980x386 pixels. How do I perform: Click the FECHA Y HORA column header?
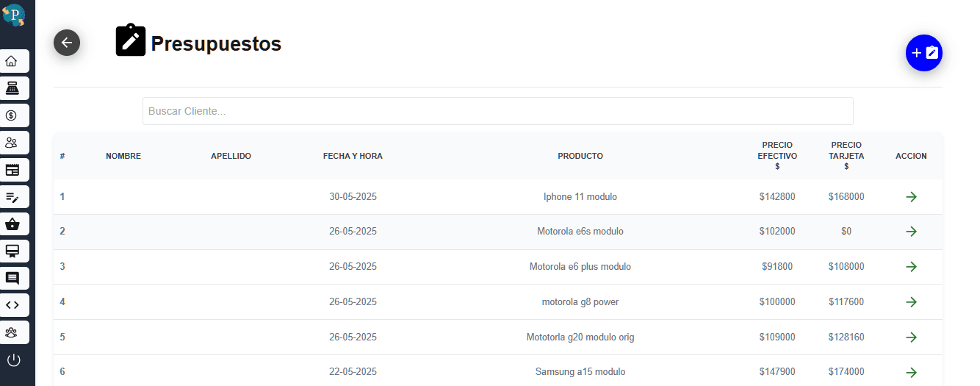(x=353, y=156)
